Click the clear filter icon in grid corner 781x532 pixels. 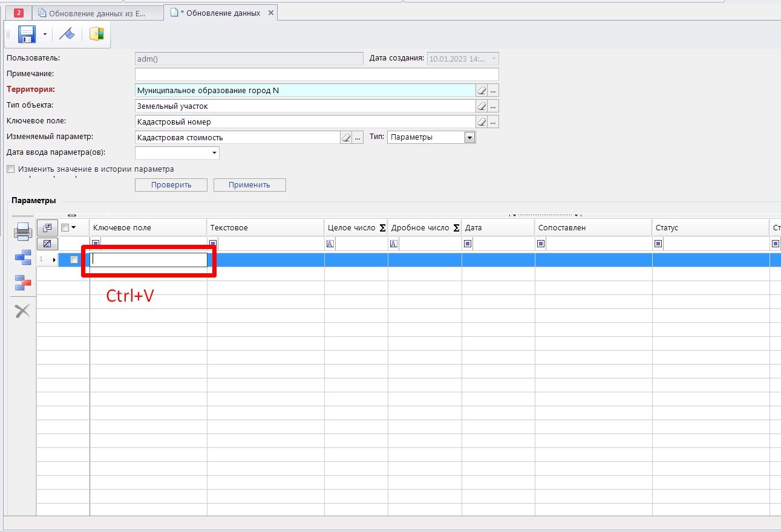pyautogui.click(x=47, y=244)
